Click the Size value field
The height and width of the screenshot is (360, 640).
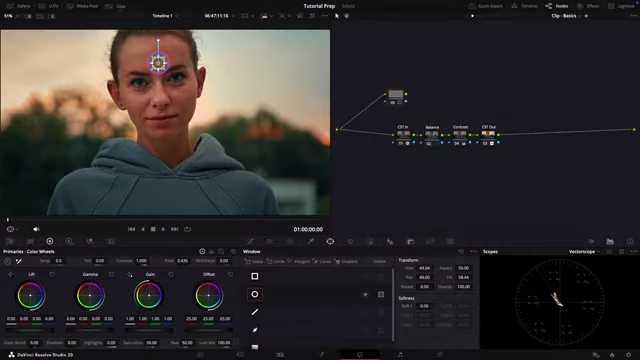(424, 268)
